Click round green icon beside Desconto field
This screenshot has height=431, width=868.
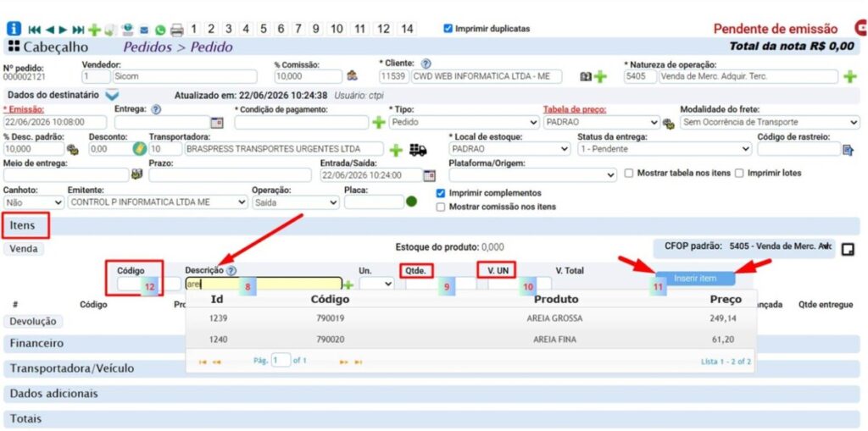[138, 149]
